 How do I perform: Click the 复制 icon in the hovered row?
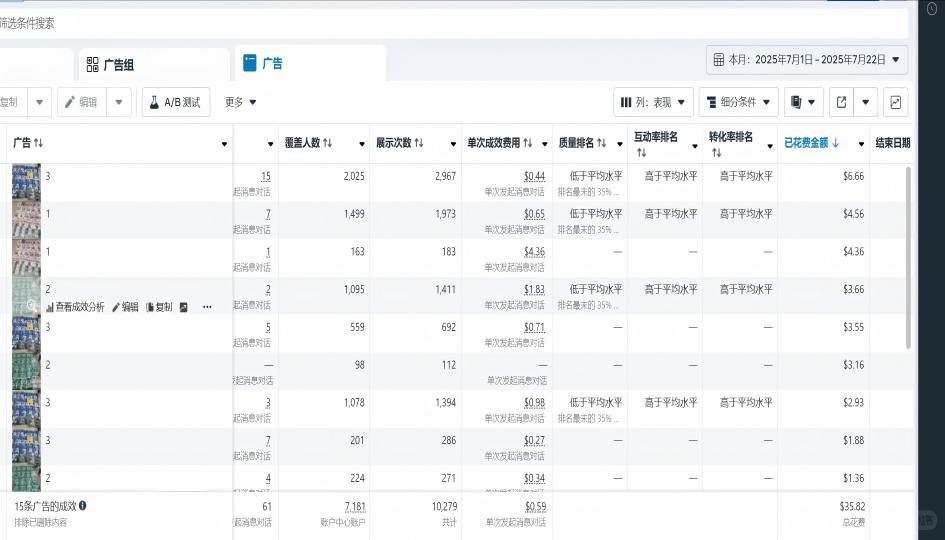tap(159, 307)
